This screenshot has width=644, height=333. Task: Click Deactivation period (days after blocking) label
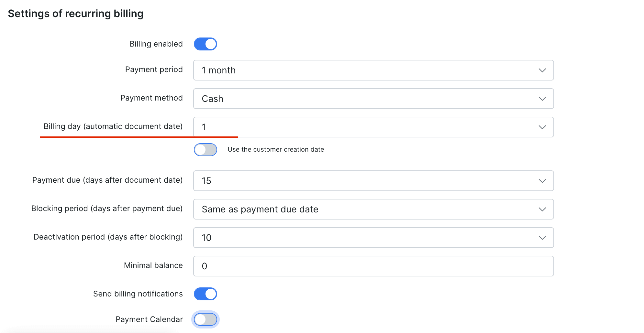(x=108, y=237)
